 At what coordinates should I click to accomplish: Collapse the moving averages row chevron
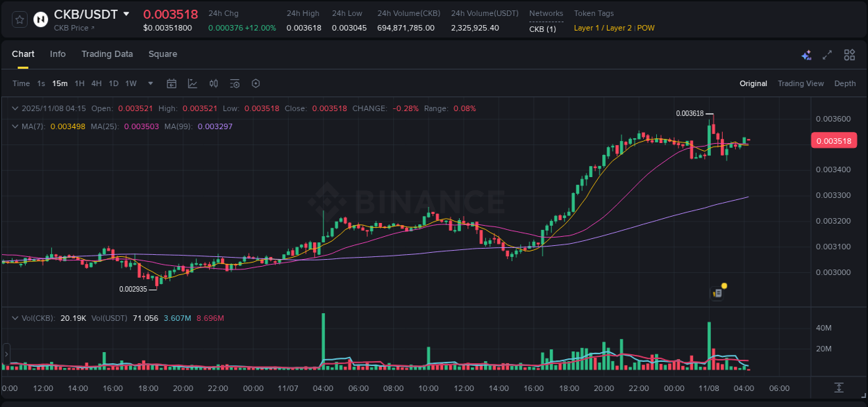(x=15, y=126)
